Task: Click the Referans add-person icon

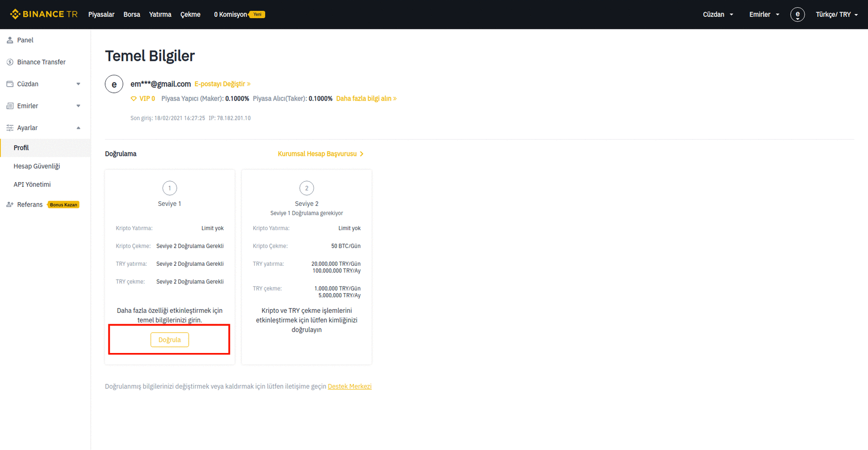Action: point(10,204)
